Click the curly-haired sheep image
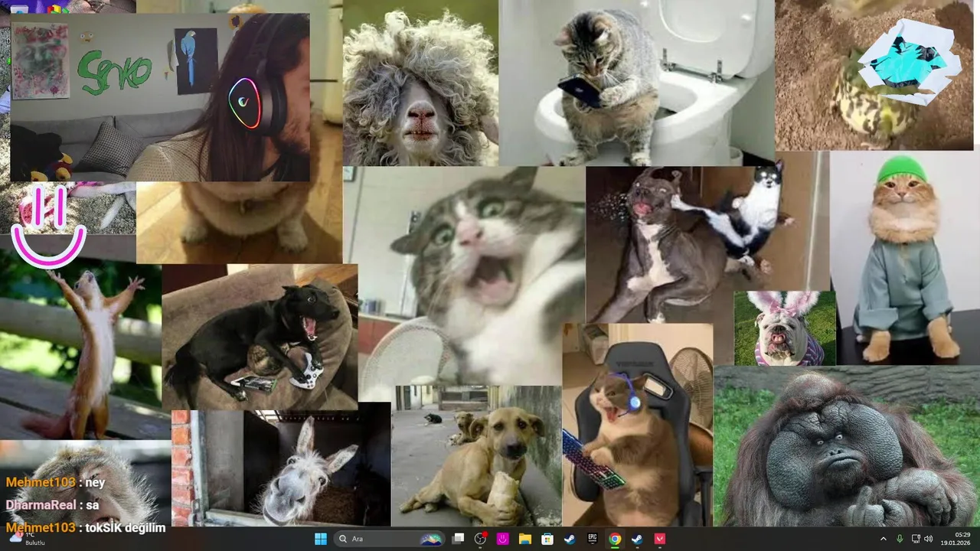Viewport: 980px width, 551px height. coord(420,83)
